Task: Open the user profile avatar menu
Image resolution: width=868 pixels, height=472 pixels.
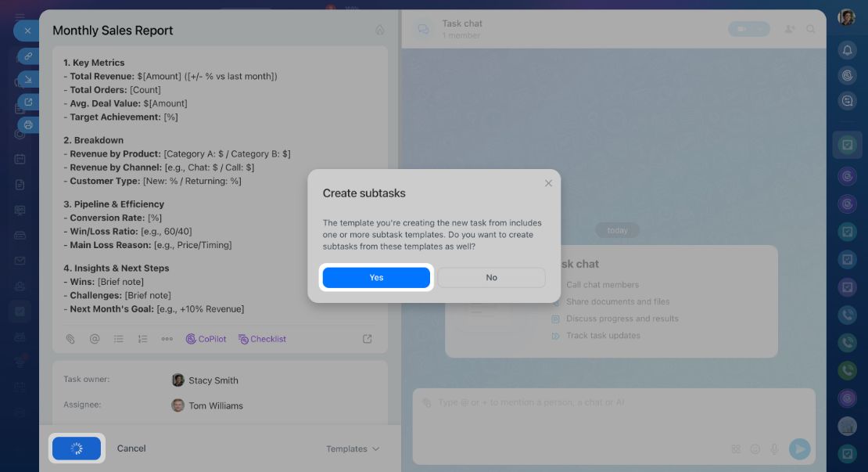Action: 846,17
